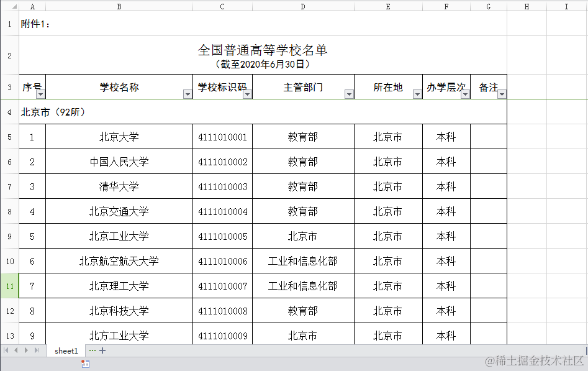This screenshot has width=588, height=371.
Task: Select row 1 header
Action: 9,24
